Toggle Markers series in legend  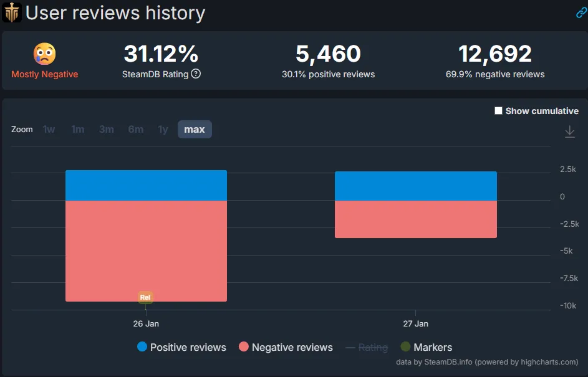point(426,347)
